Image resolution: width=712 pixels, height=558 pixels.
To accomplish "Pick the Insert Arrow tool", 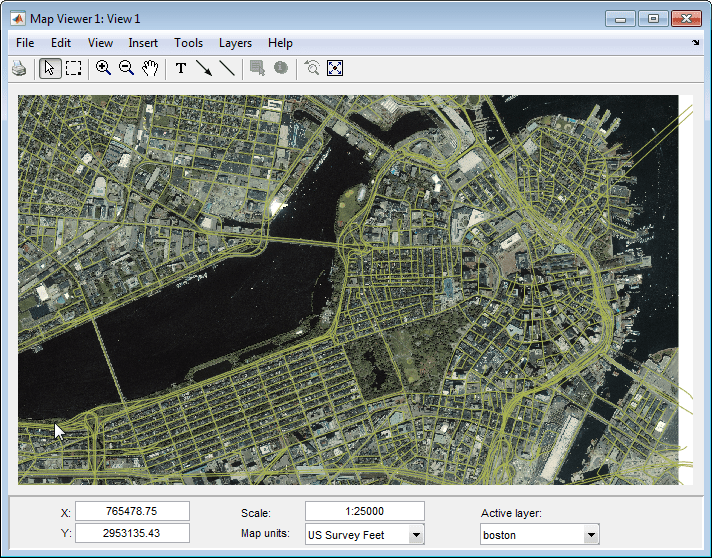I will point(204,68).
